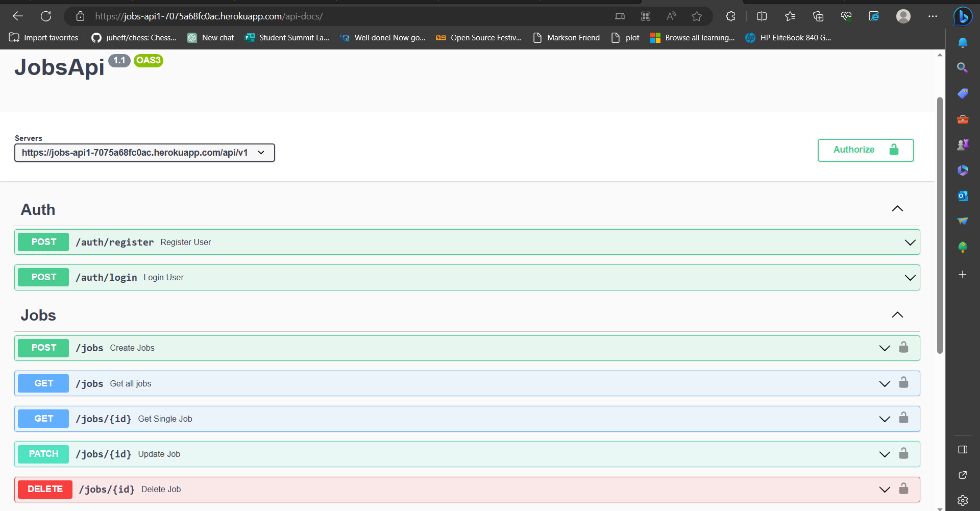The image size is (980, 511).
Task: Open site info lock icon in address bar
Action: (x=80, y=16)
